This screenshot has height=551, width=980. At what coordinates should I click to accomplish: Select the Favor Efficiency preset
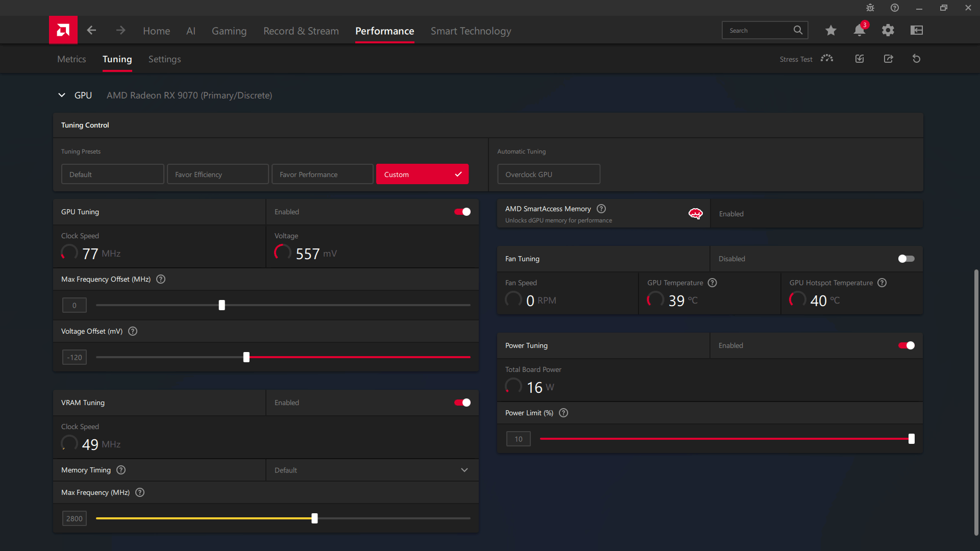click(x=217, y=174)
